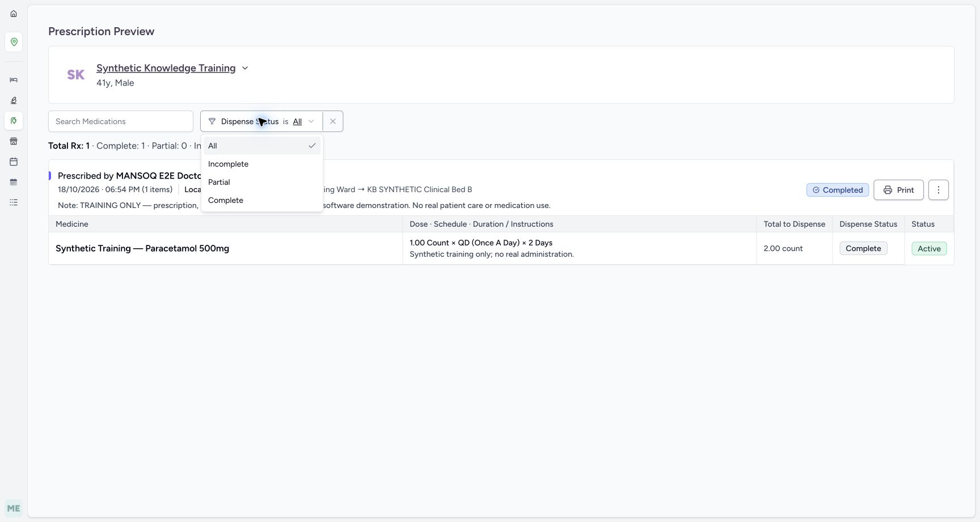Click the Total Rx: 1 summary
The image size is (980, 522).
point(69,146)
